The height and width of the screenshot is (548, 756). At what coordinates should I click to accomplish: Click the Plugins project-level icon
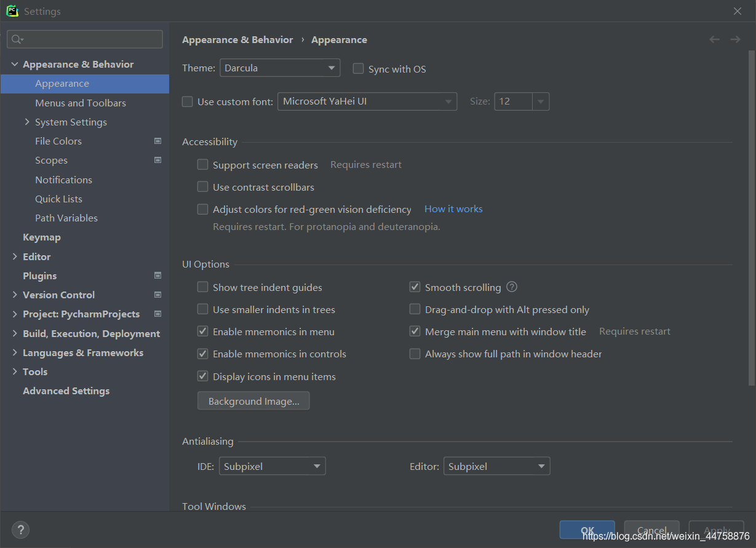tap(157, 276)
